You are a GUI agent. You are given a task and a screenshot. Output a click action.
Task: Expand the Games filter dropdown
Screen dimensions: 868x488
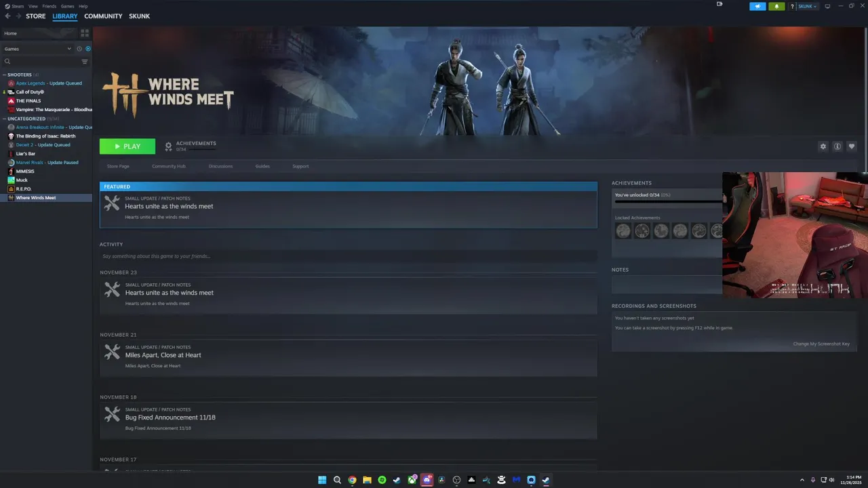coord(37,49)
